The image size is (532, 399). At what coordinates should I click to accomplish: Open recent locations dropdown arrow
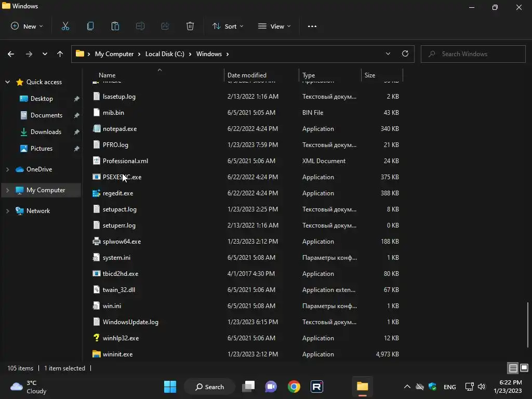pos(45,54)
